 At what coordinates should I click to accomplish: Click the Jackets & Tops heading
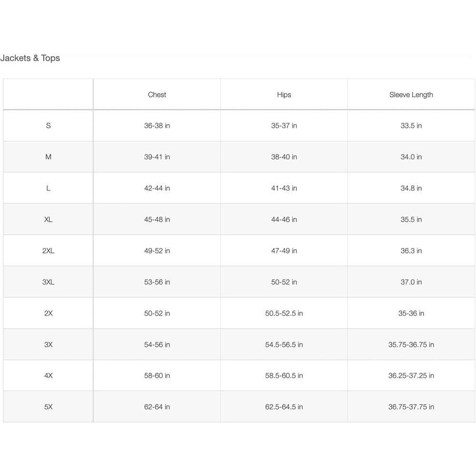[x=30, y=58]
